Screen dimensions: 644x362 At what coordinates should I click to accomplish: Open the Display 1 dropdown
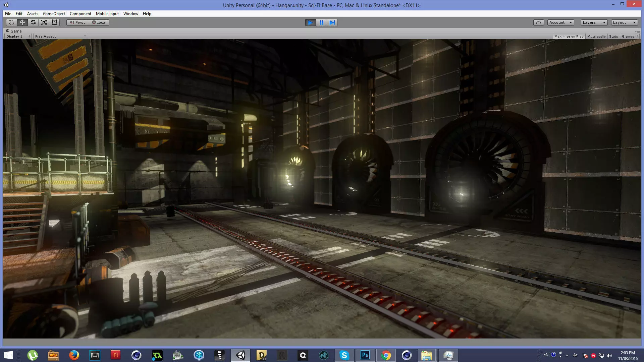click(x=18, y=36)
